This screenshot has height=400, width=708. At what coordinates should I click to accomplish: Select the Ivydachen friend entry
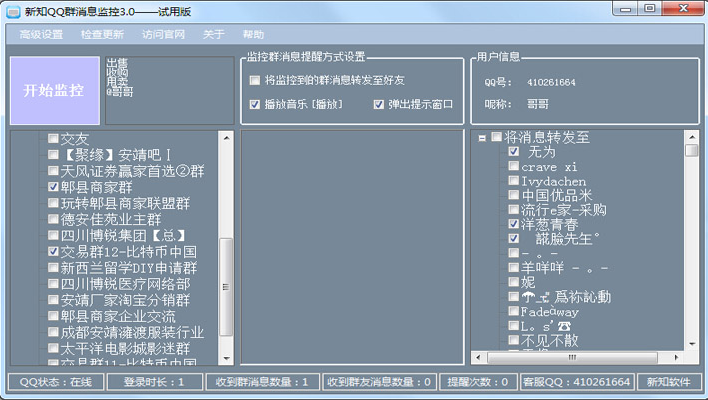coord(556,182)
